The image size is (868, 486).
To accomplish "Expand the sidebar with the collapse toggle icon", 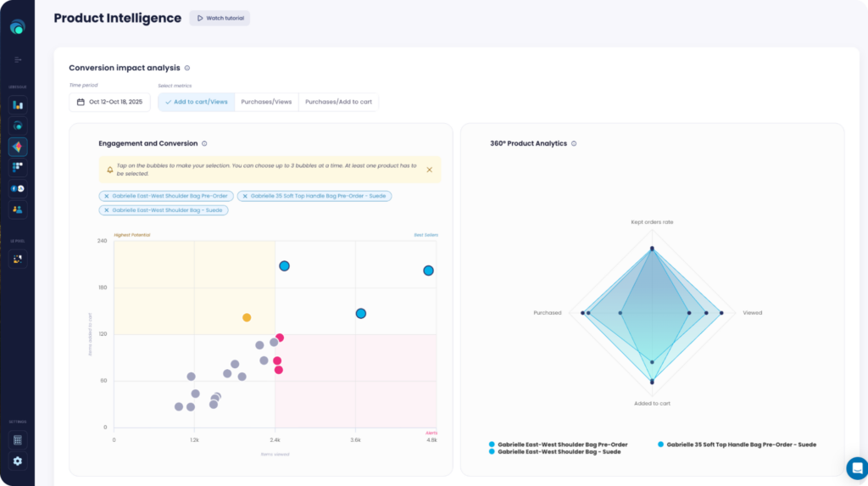I will coord(18,59).
